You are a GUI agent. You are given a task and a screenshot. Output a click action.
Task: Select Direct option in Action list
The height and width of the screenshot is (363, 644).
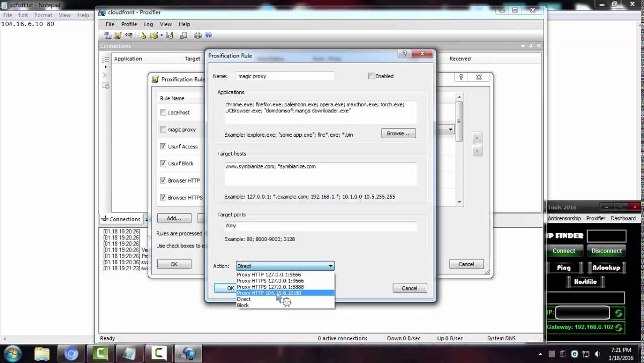(x=285, y=299)
